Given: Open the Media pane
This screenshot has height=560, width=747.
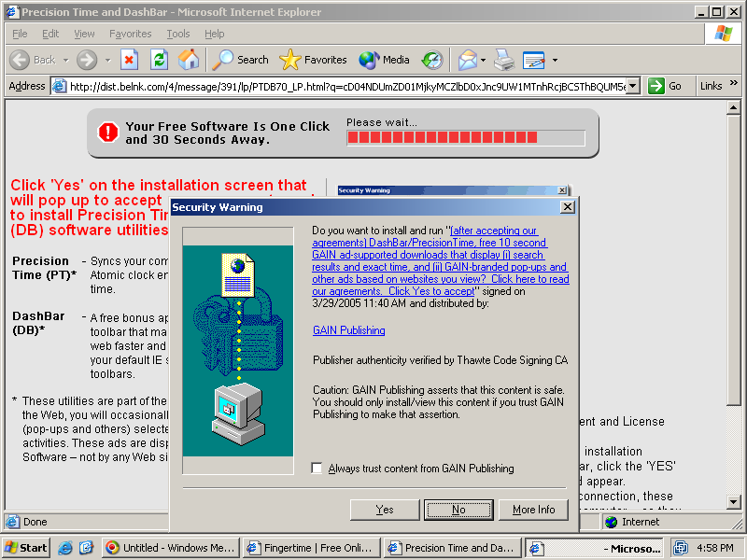Looking at the screenshot, I should pyautogui.click(x=384, y=60).
